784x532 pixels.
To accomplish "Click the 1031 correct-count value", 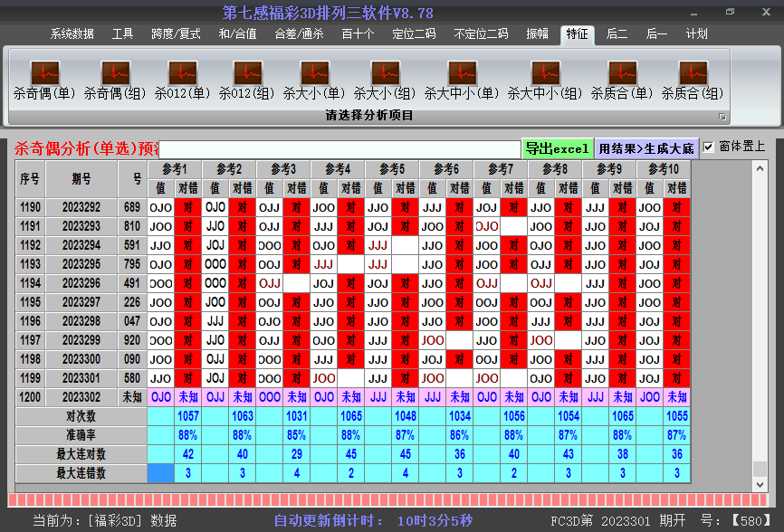I will [x=297, y=416].
